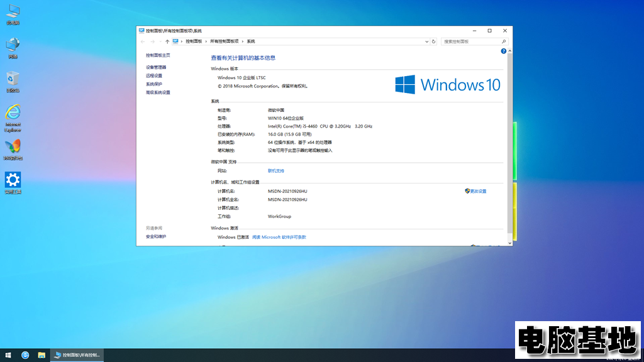Select the 网络 desktop icon
This screenshot has height=362, width=644.
tap(13, 48)
